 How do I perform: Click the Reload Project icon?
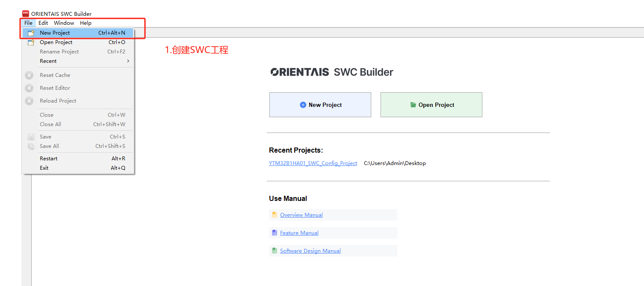coord(29,101)
